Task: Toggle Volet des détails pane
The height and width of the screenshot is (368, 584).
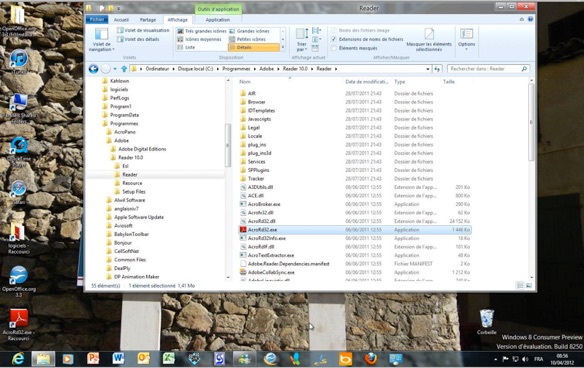Action: 138,39
